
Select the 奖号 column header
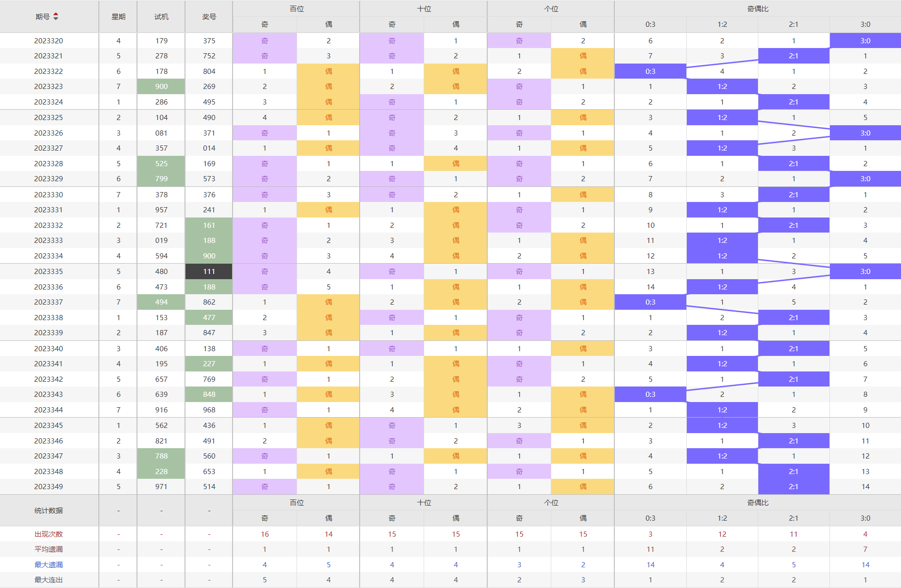[209, 16]
